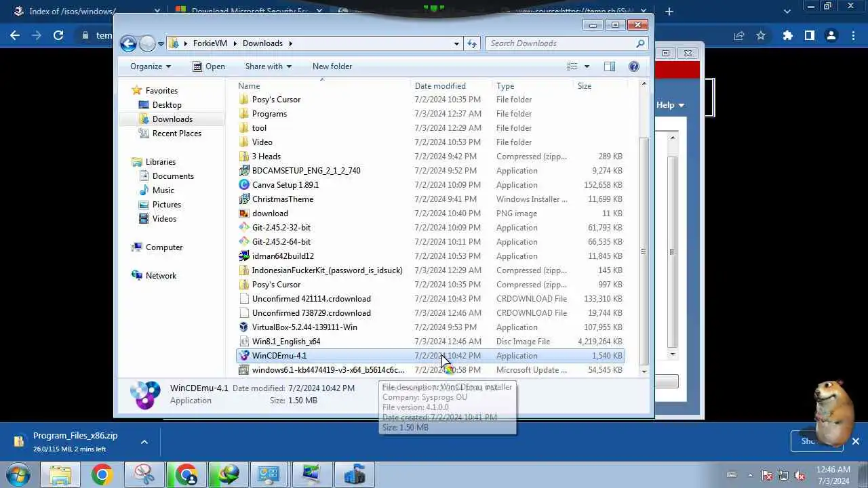Bookmark the page with Chrome's star icon
Screen dimensions: 868x488
click(x=761, y=35)
